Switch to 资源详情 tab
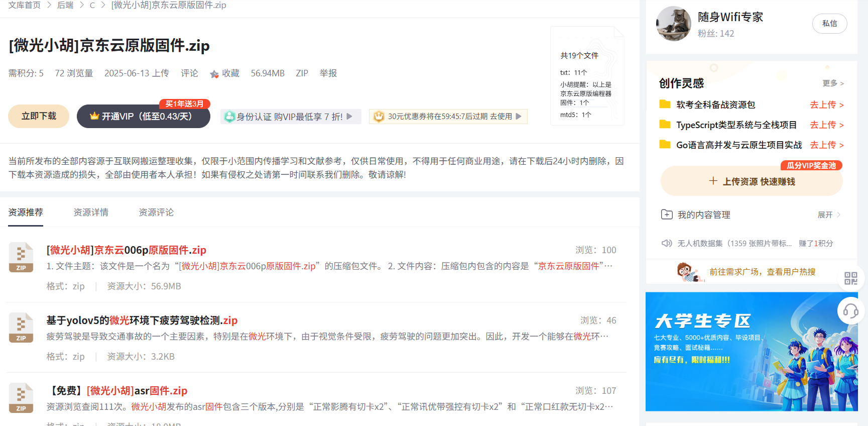The width and height of the screenshot is (868, 426). [91, 212]
